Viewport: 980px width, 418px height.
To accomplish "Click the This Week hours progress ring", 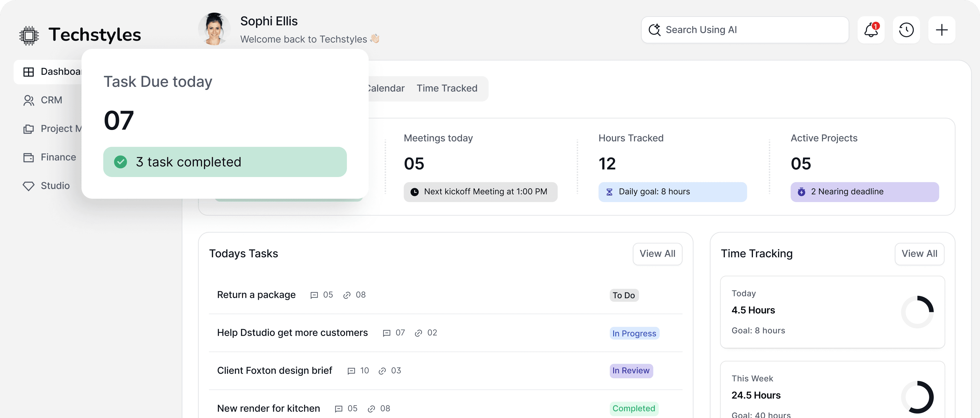I will [917, 397].
